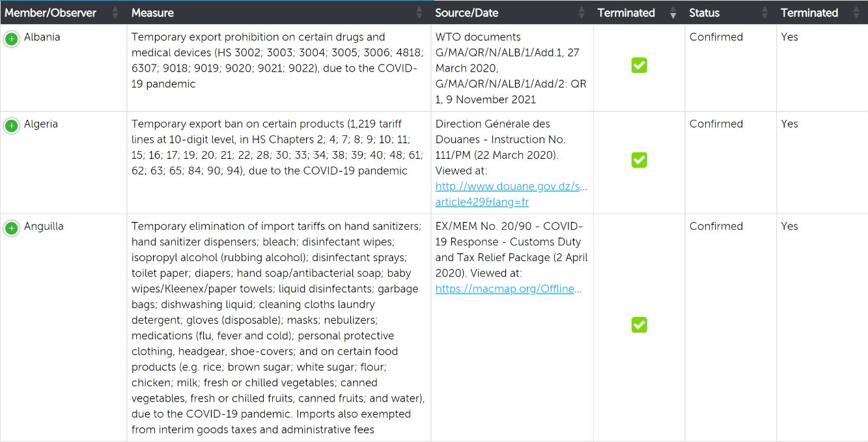
Task: Click sort arrows on checkmark Terminated column
Action: coord(673,12)
